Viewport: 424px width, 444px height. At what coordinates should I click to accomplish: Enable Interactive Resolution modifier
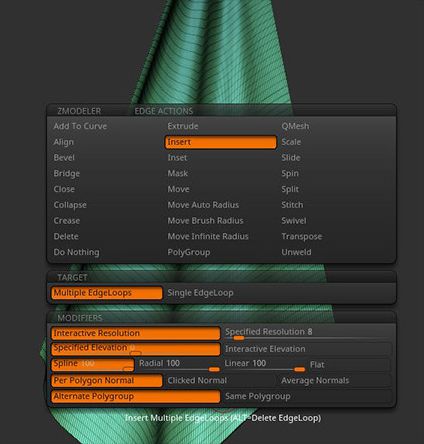[136, 333]
